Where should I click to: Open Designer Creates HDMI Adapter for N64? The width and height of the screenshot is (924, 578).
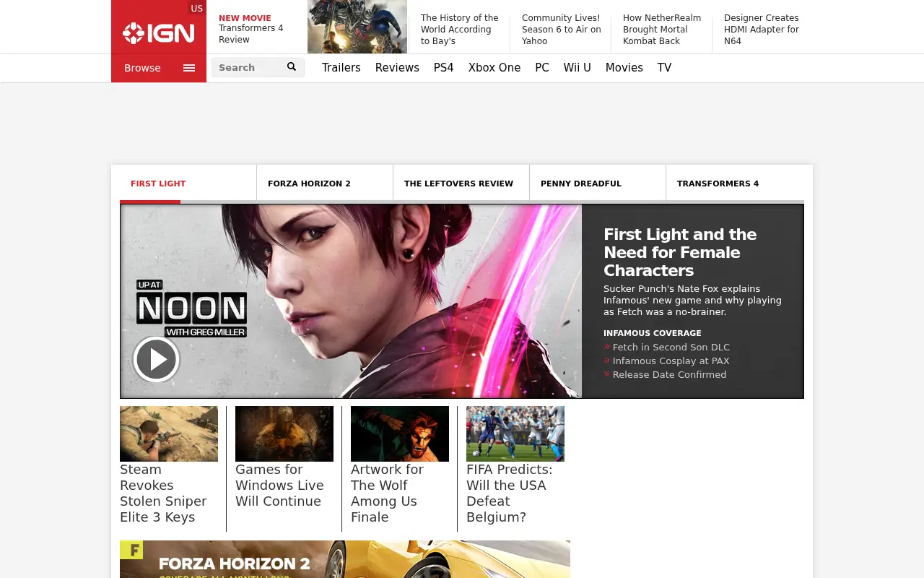762,30
